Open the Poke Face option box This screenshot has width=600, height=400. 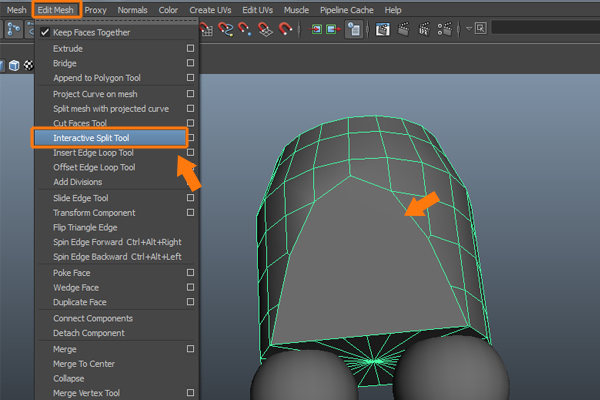coord(190,272)
